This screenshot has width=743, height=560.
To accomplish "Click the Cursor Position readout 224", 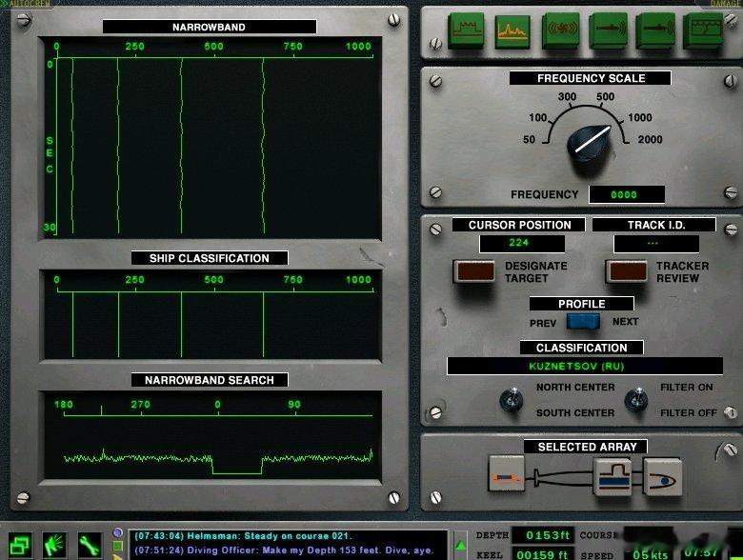I will point(522,244).
